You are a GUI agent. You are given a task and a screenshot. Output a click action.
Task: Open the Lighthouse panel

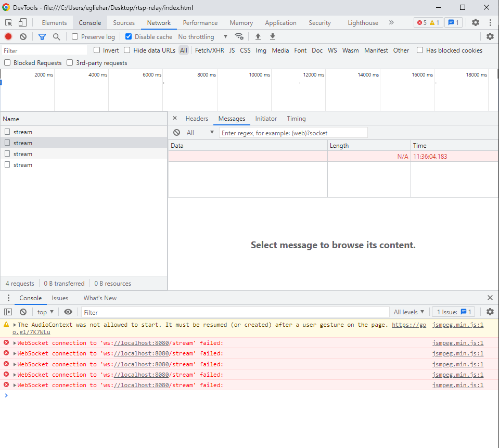click(x=363, y=22)
